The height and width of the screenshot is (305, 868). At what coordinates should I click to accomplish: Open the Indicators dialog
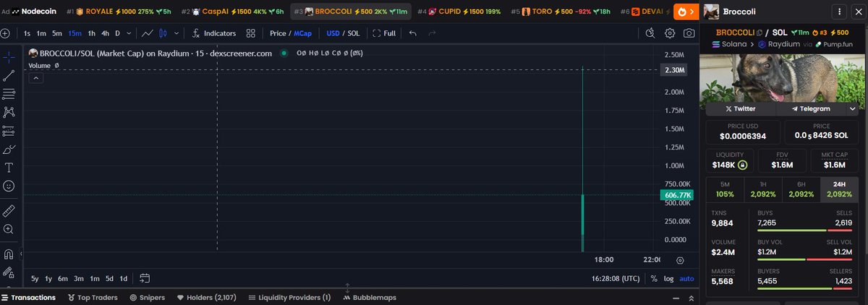[214, 33]
